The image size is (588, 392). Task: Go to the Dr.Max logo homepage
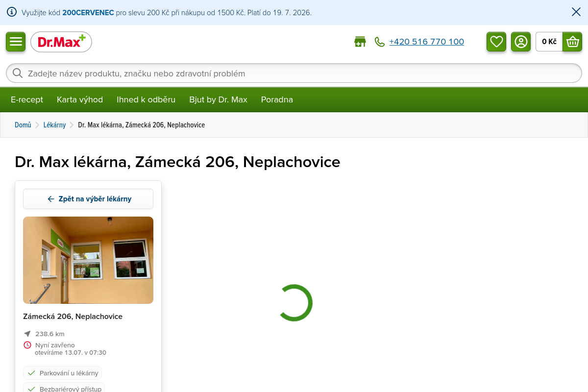pyautogui.click(x=61, y=42)
